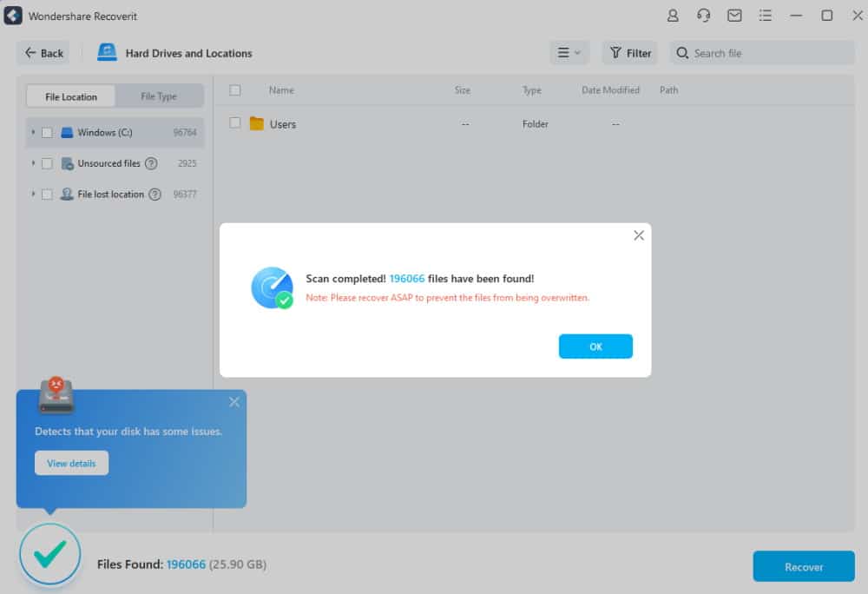Open the feedback mail icon

click(x=734, y=15)
